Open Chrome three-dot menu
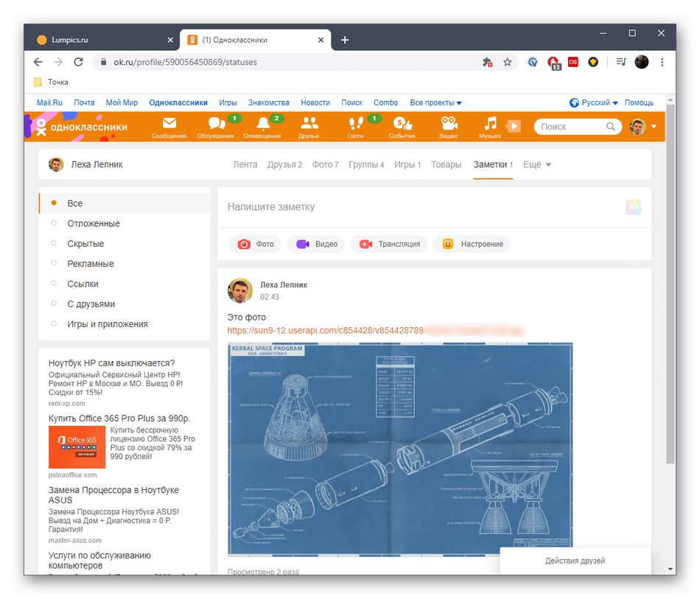The height and width of the screenshot is (599, 700). [x=662, y=62]
